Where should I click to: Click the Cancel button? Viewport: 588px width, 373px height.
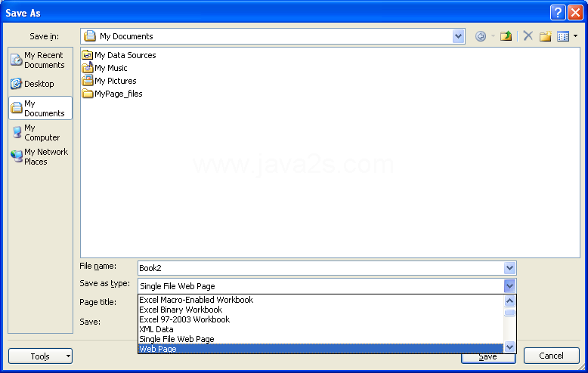click(551, 356)
